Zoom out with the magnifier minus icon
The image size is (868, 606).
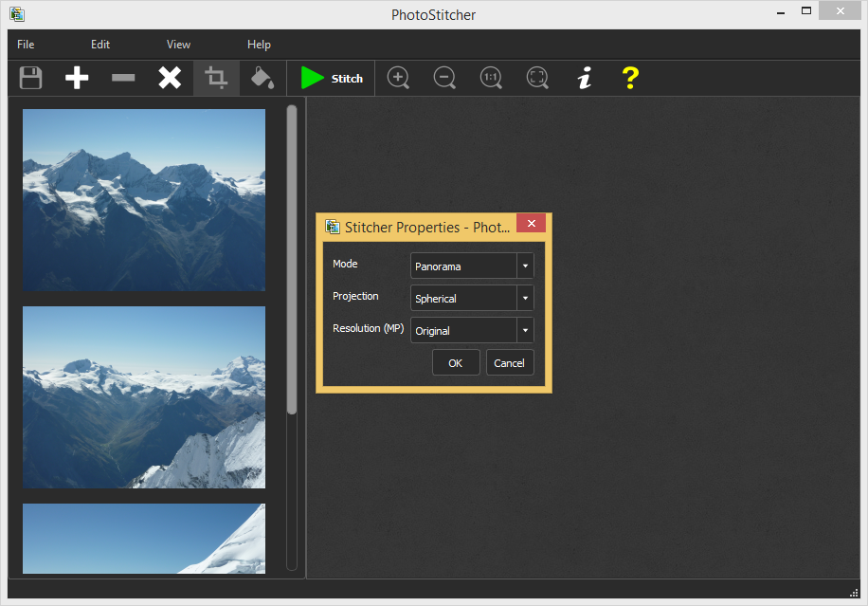coord(444,78)
